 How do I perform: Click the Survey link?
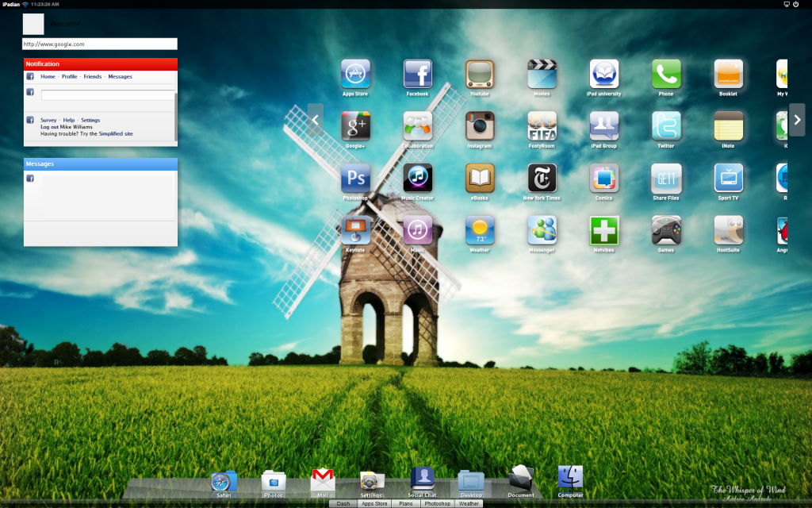pyautogui.click(x=48, y=120)
